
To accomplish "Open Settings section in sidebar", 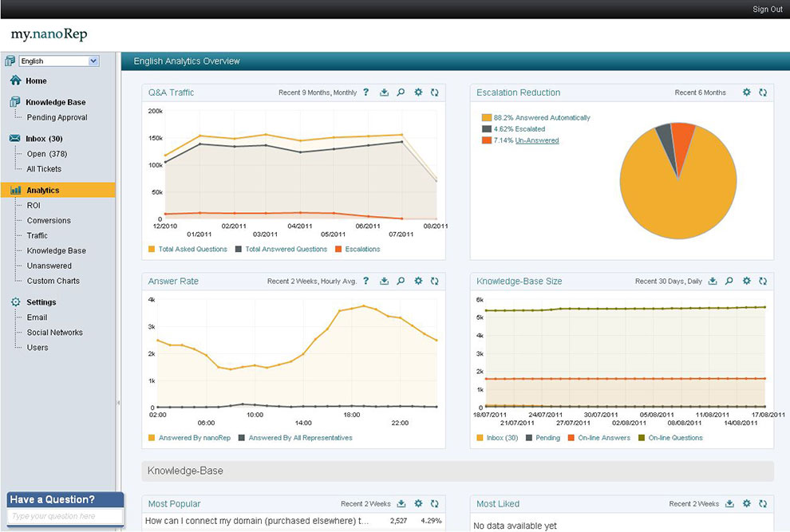I will (x=41, y=302).
